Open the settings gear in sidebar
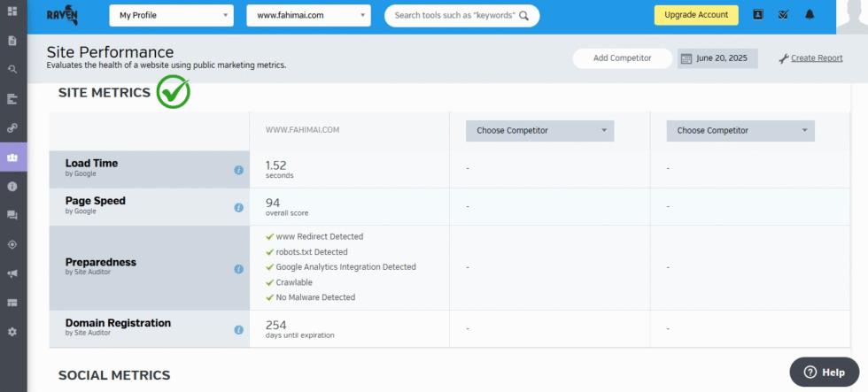 [12, 332]
